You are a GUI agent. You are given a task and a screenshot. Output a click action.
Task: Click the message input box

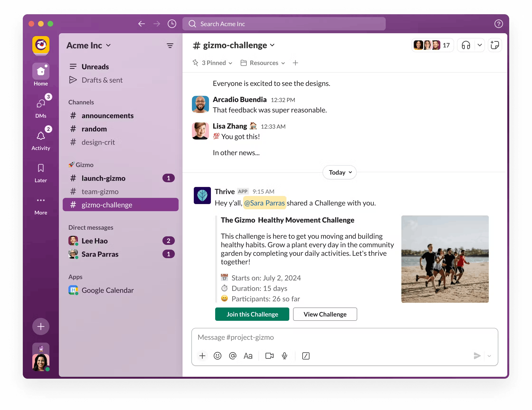(344, 337)
